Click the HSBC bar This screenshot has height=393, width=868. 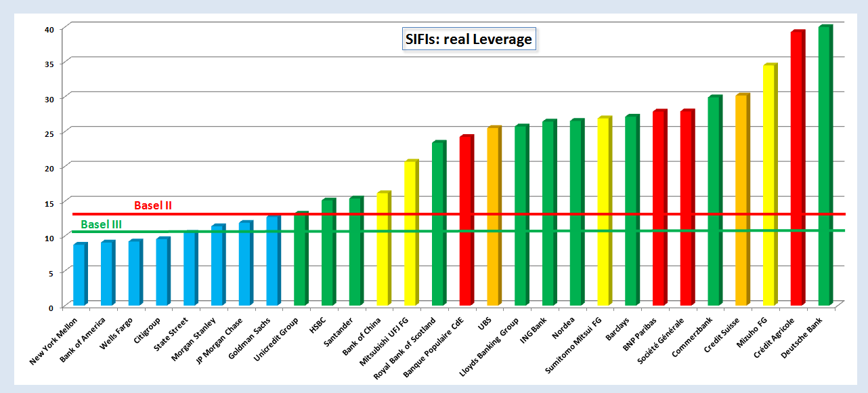point(328,252)
